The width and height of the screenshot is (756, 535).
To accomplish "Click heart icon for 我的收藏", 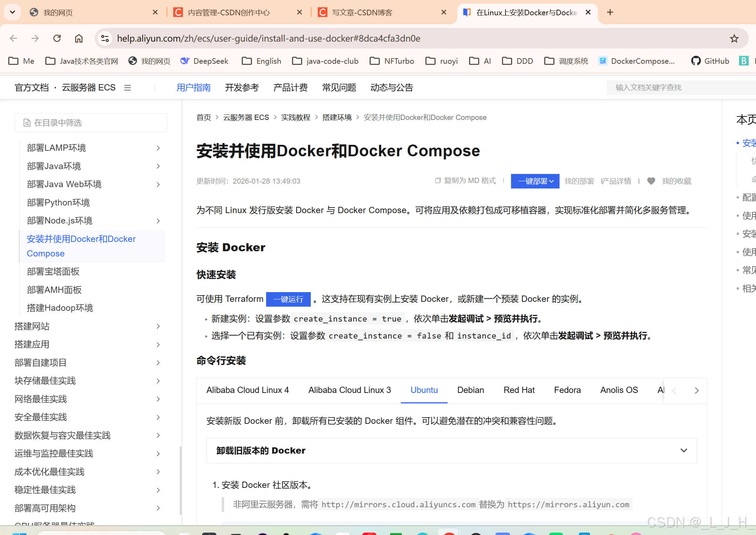I will coord(651,181).
